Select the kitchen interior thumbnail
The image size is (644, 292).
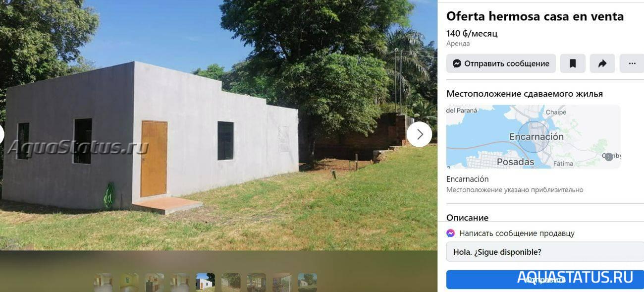point(154,283)
